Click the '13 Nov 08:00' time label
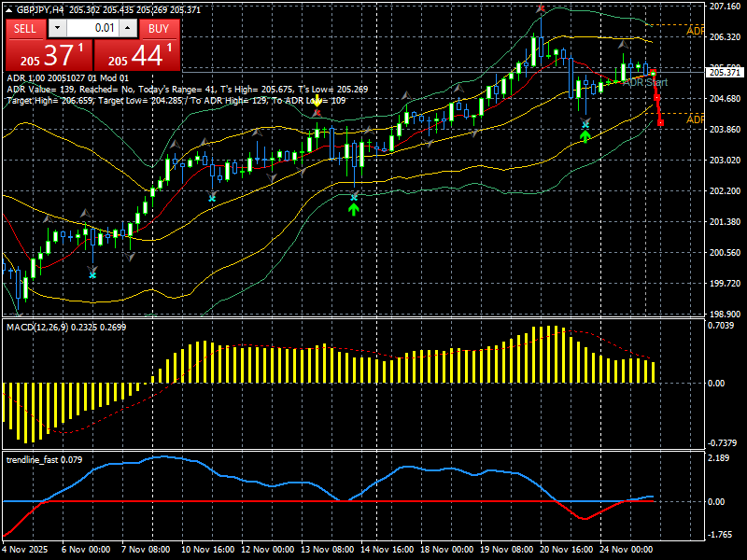The image size is (747, 560). click(328, 550)
